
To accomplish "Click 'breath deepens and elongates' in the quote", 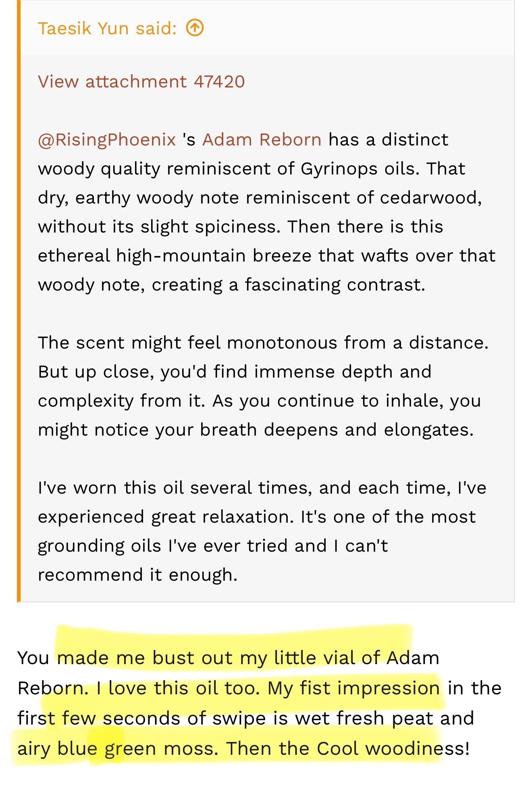I will [337, 430].
